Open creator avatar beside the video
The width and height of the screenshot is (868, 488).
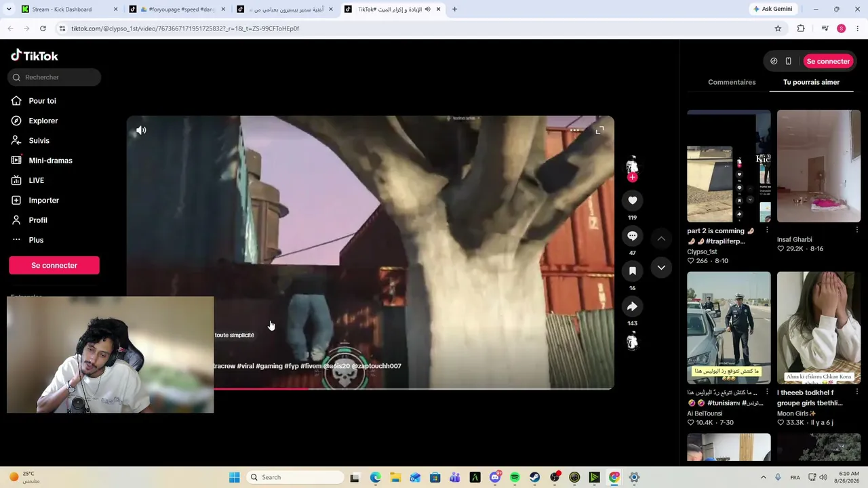[632, 165]
